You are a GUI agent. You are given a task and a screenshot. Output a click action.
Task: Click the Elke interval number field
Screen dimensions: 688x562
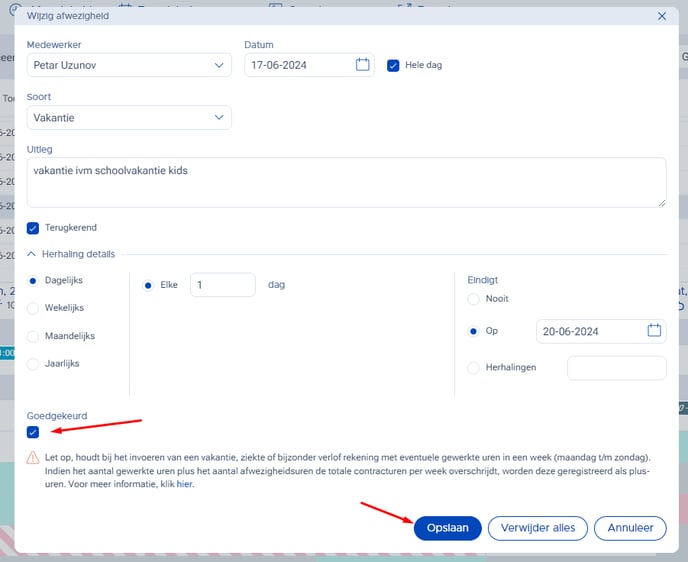tap(223, 285)
